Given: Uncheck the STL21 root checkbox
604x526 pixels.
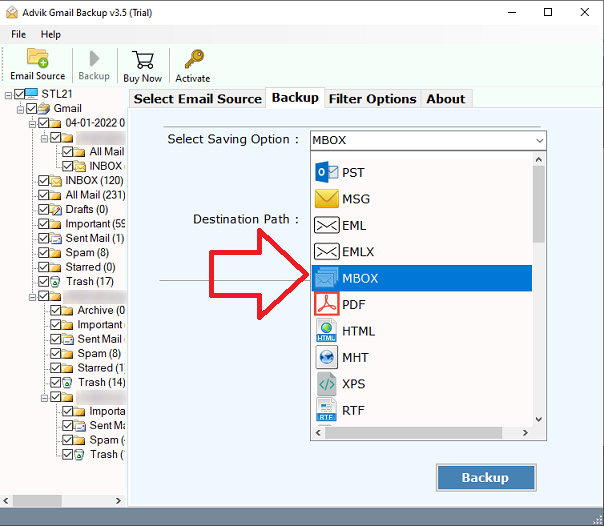Looking at the screenshot, I should pos(19,94).
